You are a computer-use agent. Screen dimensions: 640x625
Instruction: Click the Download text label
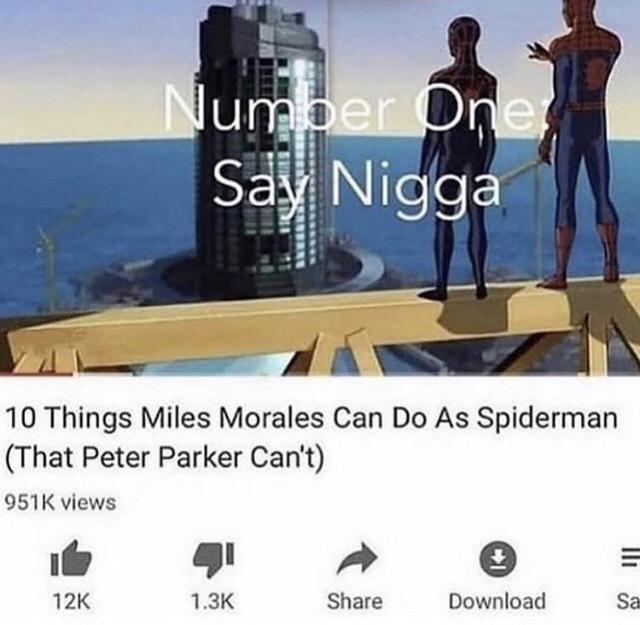[497, 601]
